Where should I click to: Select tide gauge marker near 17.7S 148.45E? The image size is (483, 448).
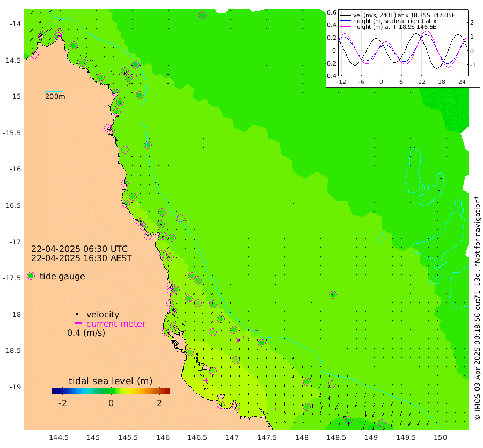pos(333,294)
